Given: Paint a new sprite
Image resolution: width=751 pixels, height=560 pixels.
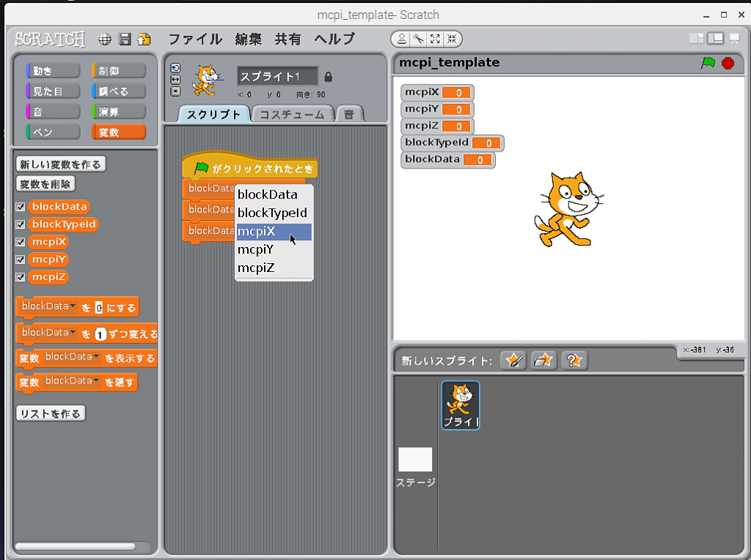Looking at the screenshot, I should (x=513, y=360).
